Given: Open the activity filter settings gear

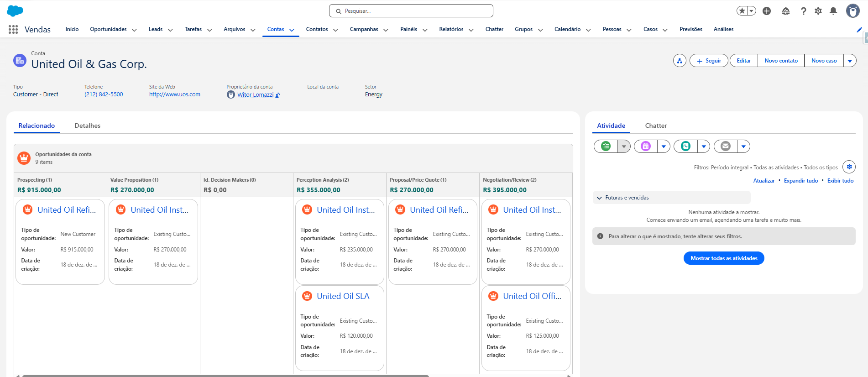Looking at the screenshot, I should (849, 167).
